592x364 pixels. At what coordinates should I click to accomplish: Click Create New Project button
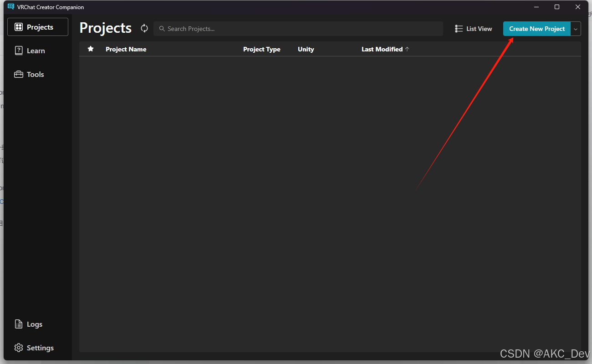[x=537, y=29]
